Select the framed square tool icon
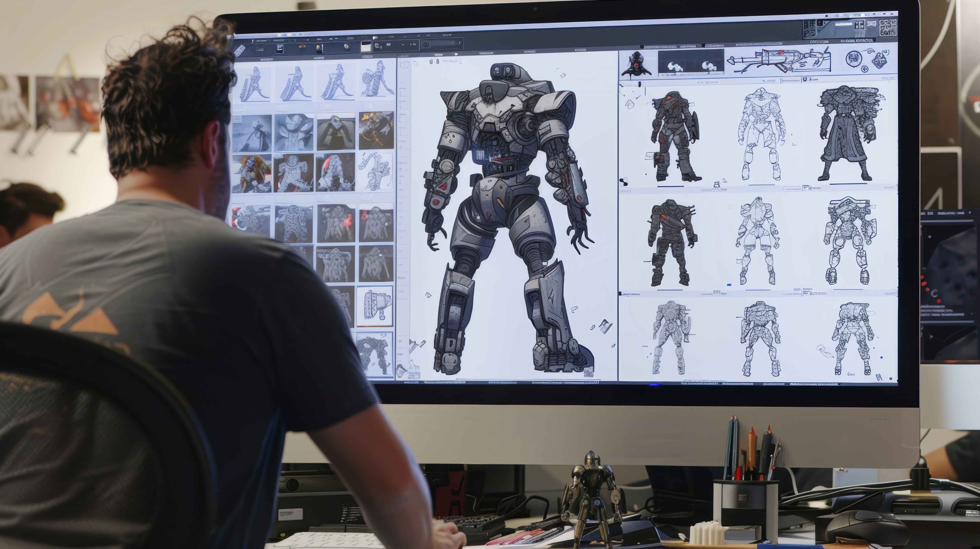The height and width of the screenshot is (549, 980). click(280, 49)
